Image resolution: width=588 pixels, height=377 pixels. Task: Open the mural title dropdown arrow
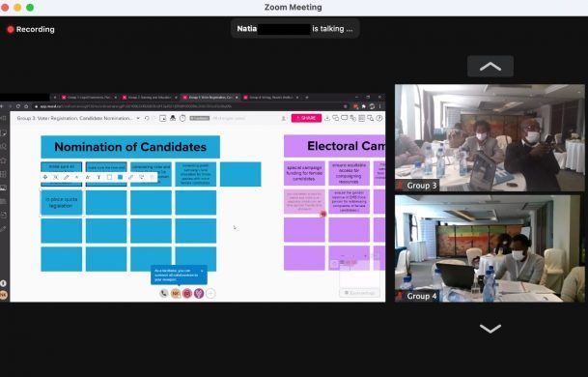(138, 118)
